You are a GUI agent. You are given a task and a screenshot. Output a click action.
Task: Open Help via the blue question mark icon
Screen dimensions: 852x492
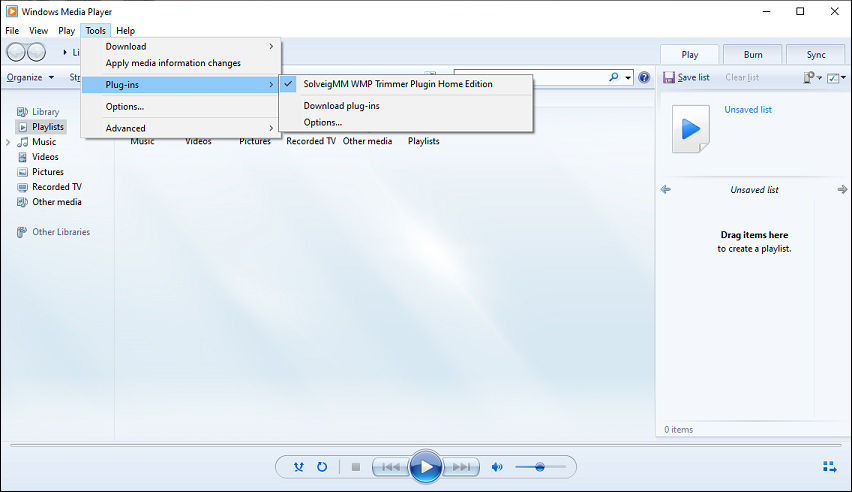pyautogui.click(x=644, y=77)
